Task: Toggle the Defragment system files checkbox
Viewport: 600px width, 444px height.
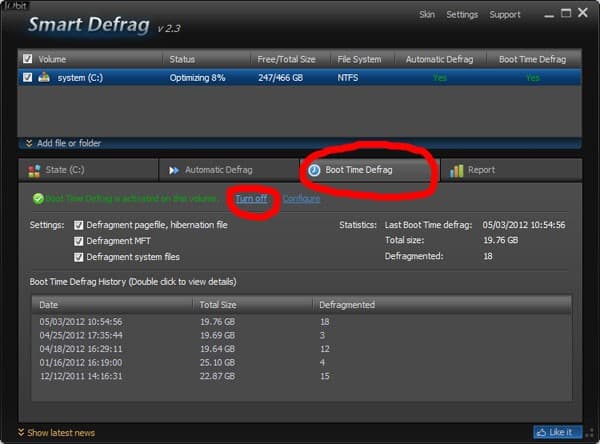Action: coord(78,257)
